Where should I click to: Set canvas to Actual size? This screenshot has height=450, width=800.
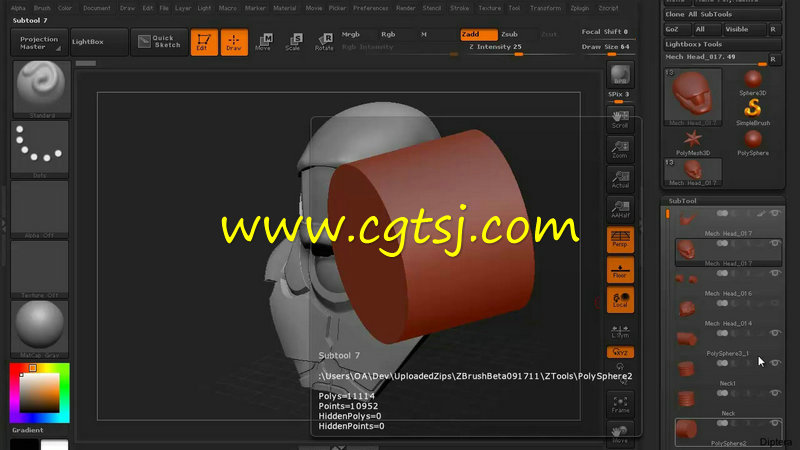pyautogui.click(x=620, y=180)
